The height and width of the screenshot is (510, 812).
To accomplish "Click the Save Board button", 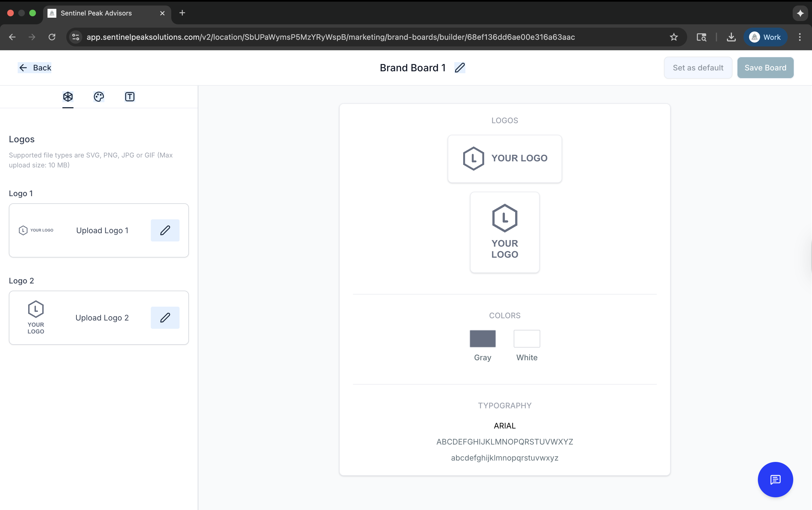I will click(x=765, y=68).
